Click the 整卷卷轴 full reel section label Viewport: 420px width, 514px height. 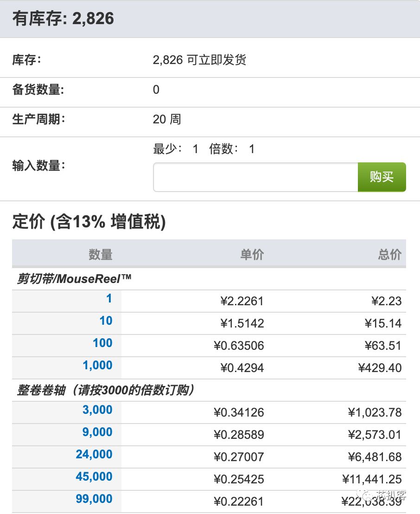click(105, 391)
